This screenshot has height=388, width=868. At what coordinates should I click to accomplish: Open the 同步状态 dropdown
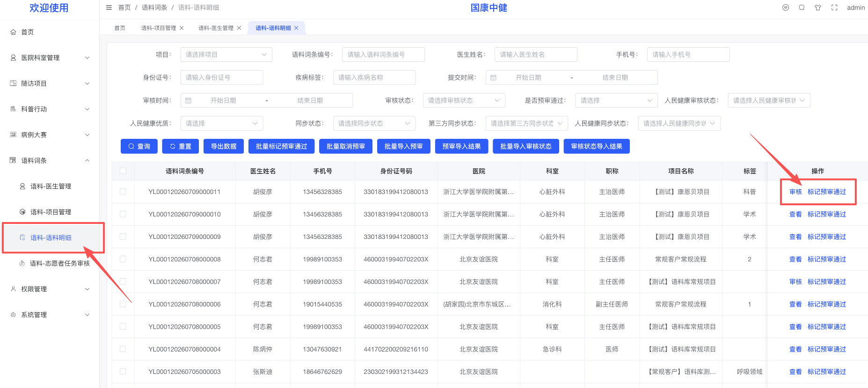point(374,123)
